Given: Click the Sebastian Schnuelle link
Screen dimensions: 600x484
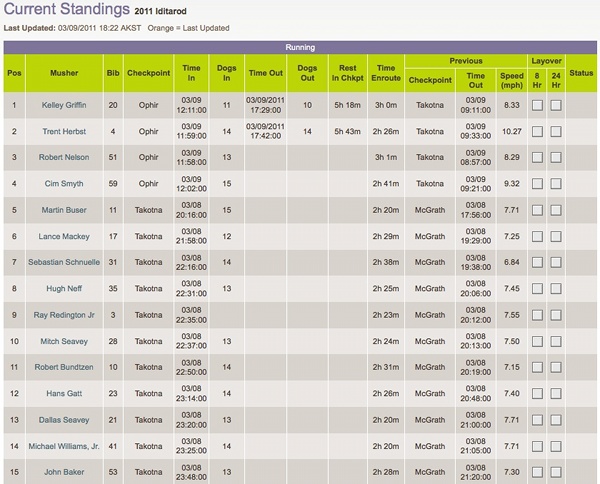Looking at the screenshot, I should pyautogui.click(x=64, y=262).
